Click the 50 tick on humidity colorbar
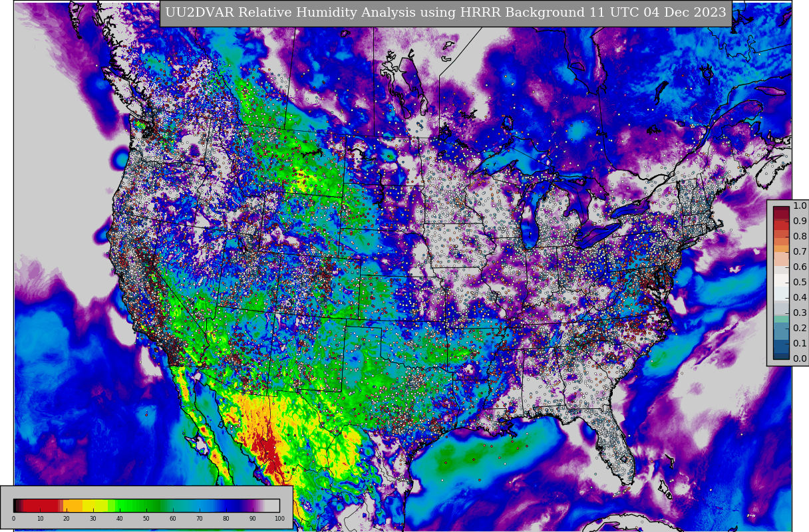This screenshot has height=532, width=809. [x=146, y=519]
